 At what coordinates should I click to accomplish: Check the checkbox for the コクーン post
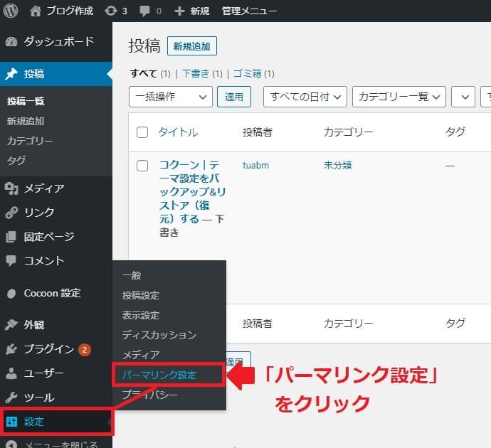point(142,166)
